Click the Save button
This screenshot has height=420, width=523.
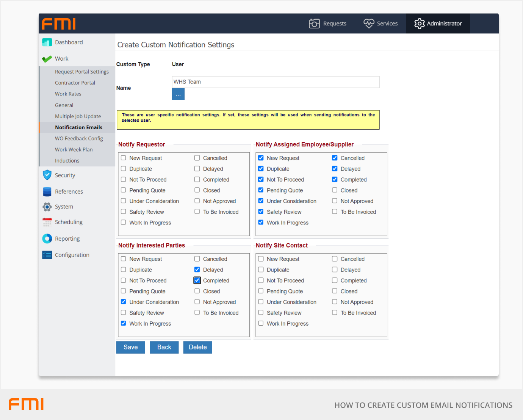click(130, 347)
